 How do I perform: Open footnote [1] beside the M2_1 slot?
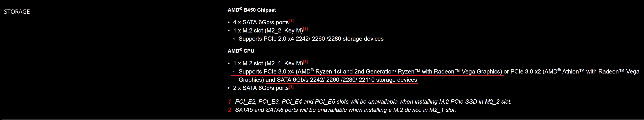tap(305, 62)
